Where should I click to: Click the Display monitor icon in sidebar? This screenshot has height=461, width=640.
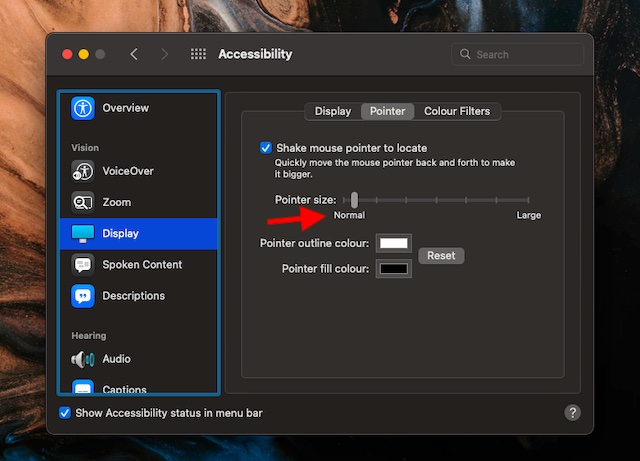83,234
